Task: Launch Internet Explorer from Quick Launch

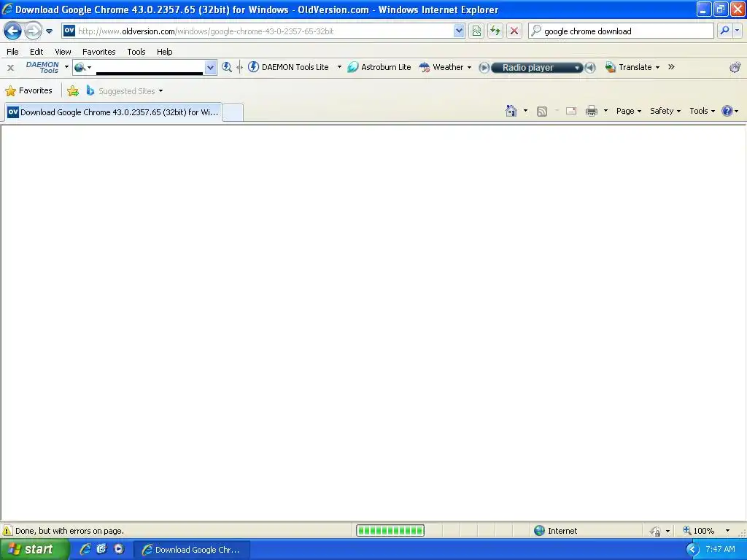Action: [85, 549]
